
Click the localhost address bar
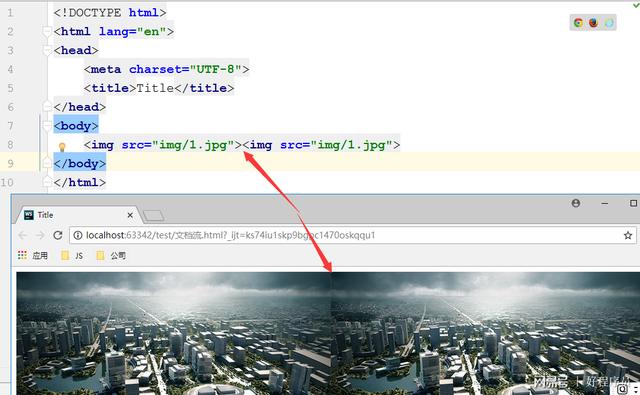coord(353,235)
